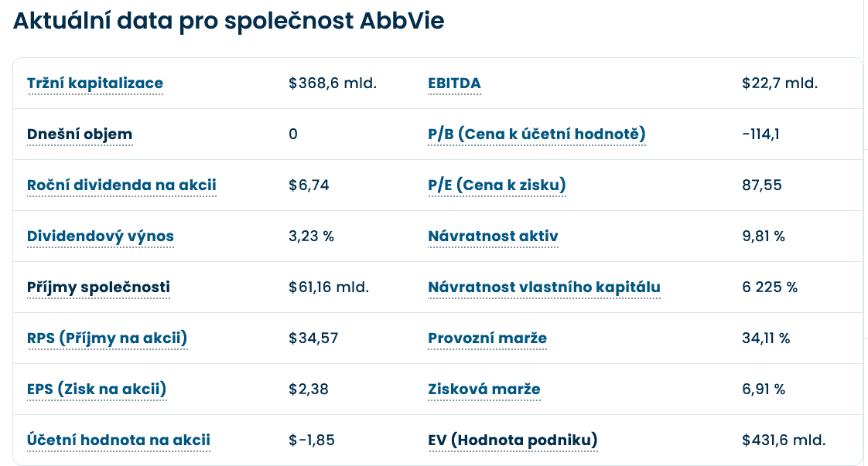Click the 87,55 P/E ratio value
The image size is (868, 466).
[761, 185]
